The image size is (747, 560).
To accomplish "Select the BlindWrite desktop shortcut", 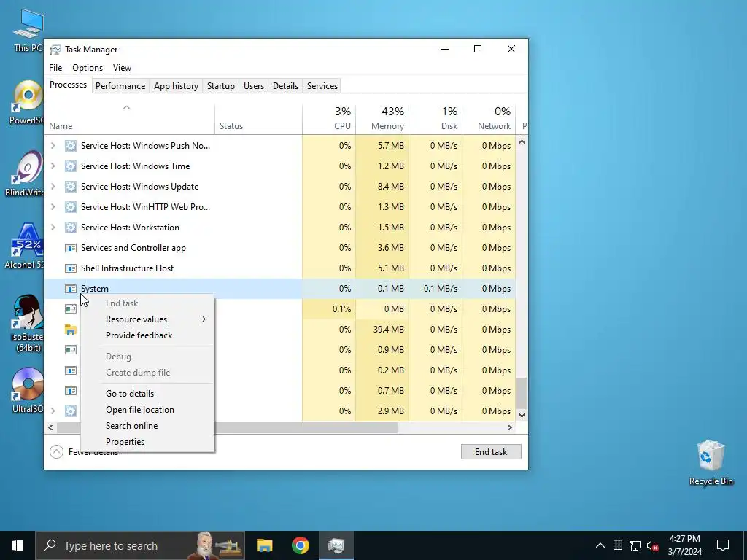I will (x=25, y=174).
